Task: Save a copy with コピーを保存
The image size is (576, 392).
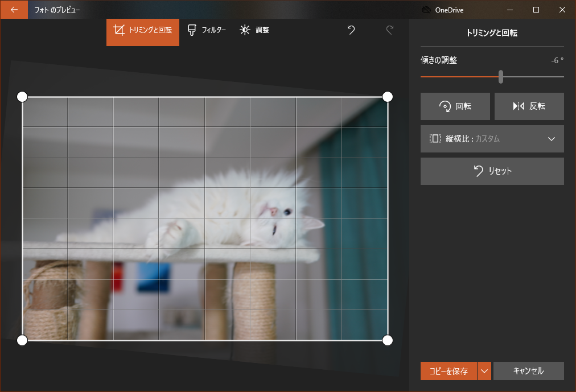Action: [x=449, y=371]
